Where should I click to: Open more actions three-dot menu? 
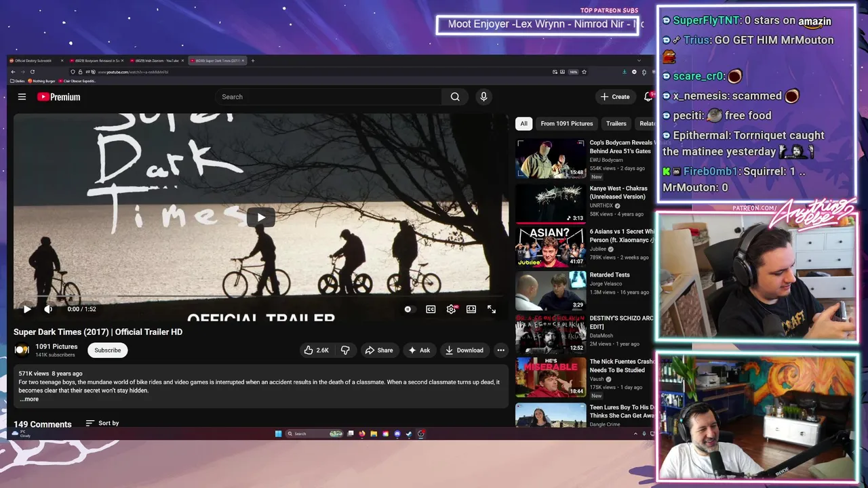pyautogui.click(x=500, y=350)
